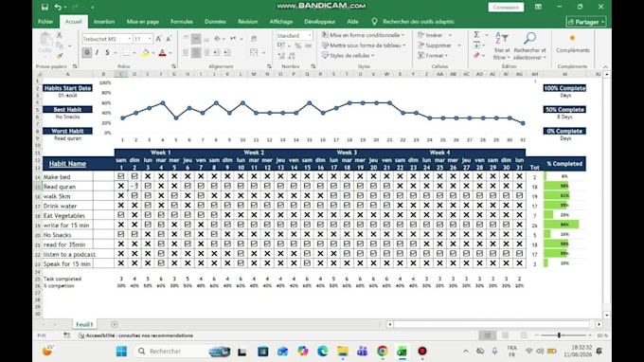Click the percent style icon
The height and width of the screenshot is (362, 644).
[x=298, y=45]
